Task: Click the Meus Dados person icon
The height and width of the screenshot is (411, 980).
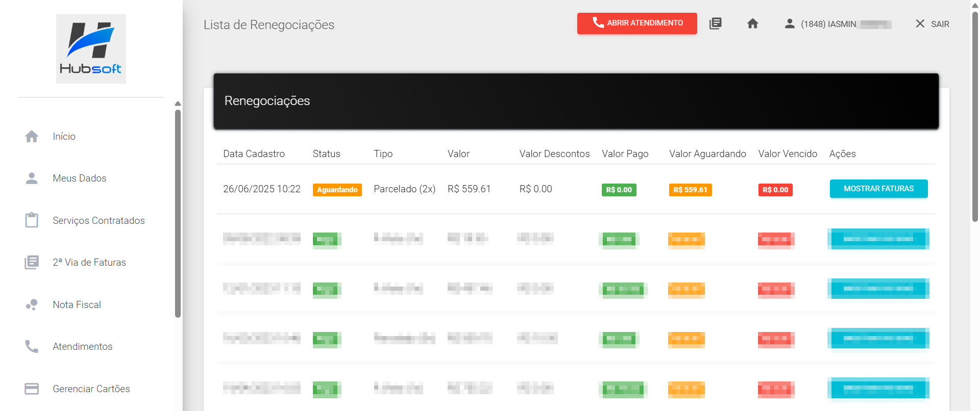Action: pyautogui.click(x=32, y=178)
